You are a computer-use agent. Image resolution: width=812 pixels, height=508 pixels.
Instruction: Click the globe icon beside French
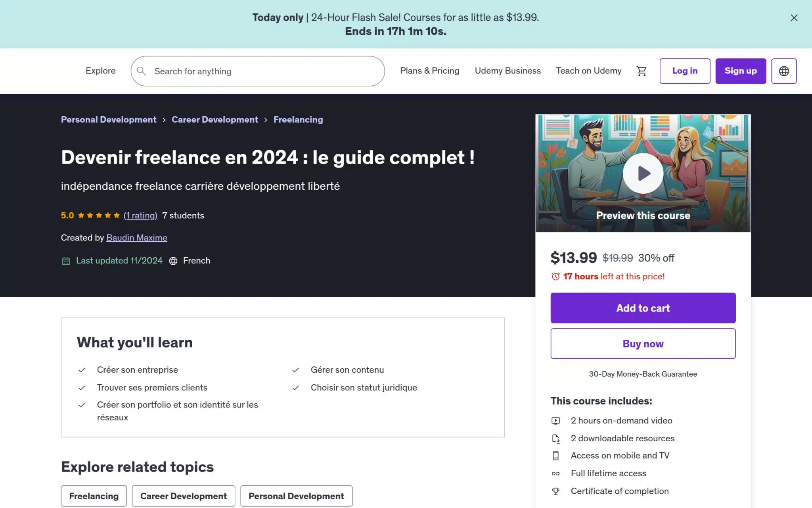(x=173, y=261)
